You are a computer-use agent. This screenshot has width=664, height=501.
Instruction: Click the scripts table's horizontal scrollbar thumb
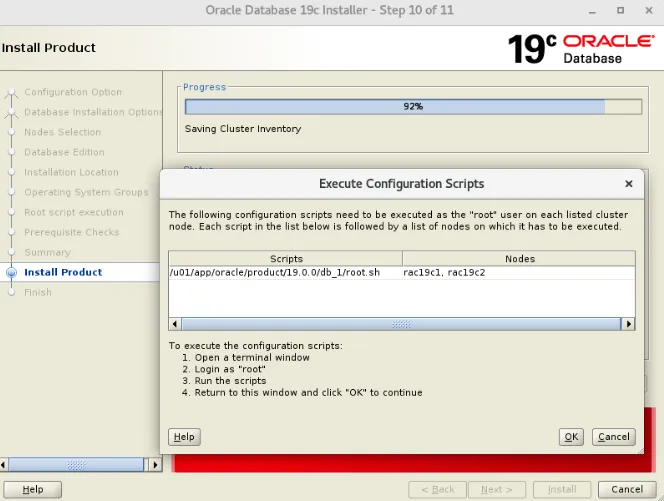click(x=401, y=324)
